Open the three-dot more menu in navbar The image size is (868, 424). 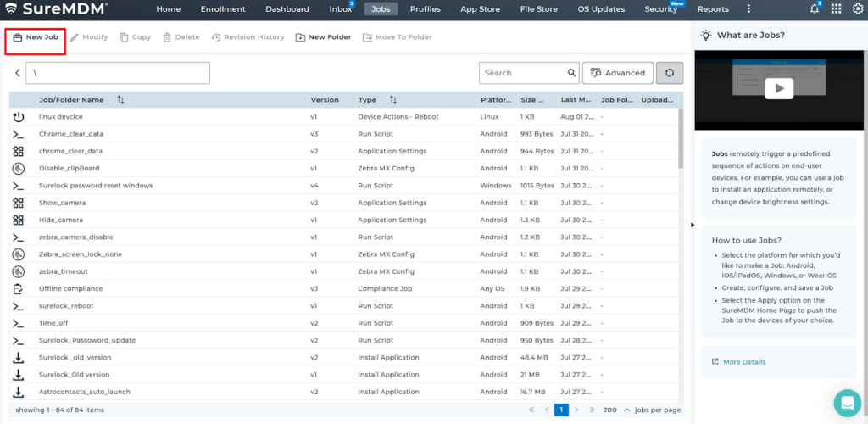click(x=748, y=9)
